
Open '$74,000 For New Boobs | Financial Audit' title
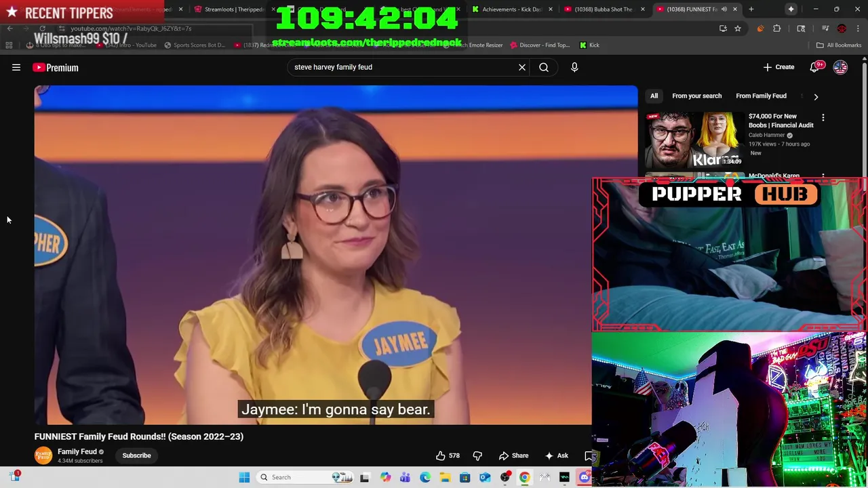pos(781,121)
